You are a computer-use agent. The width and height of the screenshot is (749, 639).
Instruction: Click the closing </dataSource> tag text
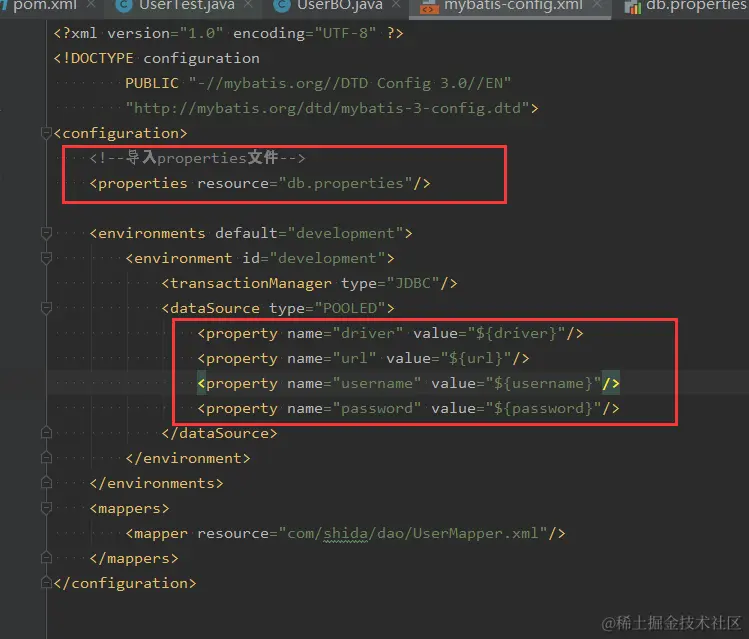click(x=219, y=433)
